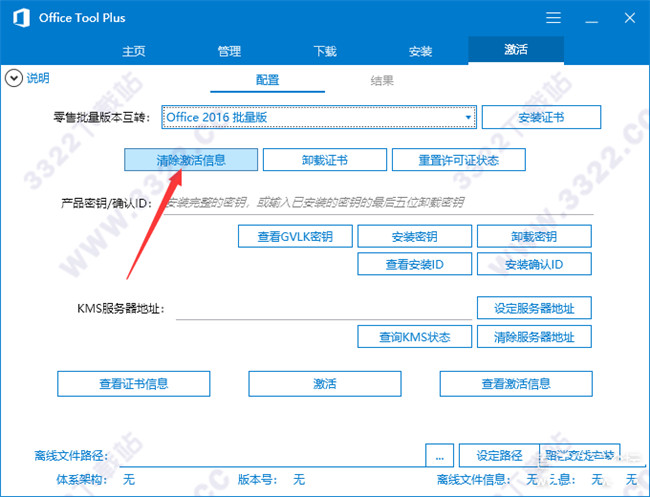The height and width of the screenshot is (497, 650).
Task: Click the browse "..." button
Action: coord(439,456)
